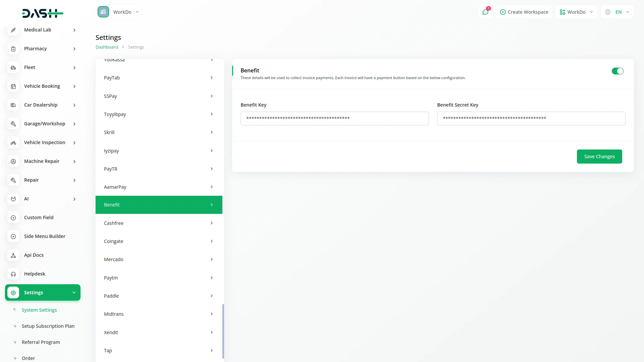Go to Dashboard breadcrumb link
The height and width of the screenshot is (362, 644).
[107, 47]
